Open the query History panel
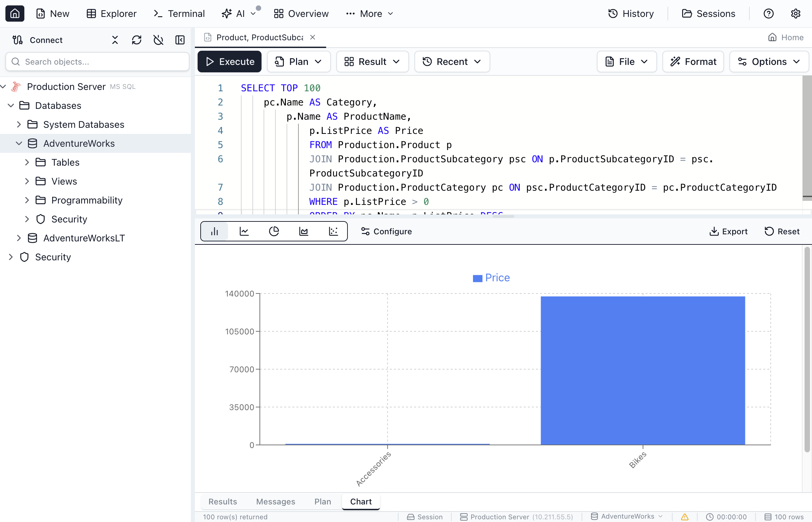This screenshot has height=522, width=812. [x=631, y=14]
